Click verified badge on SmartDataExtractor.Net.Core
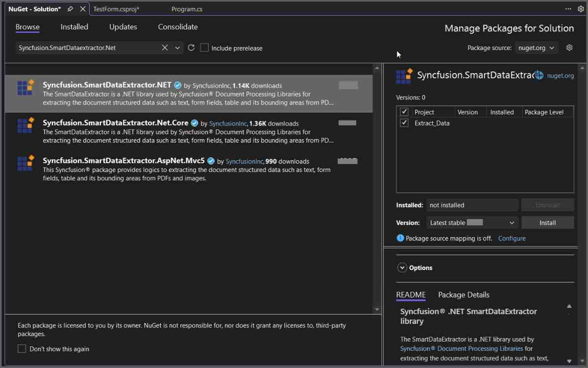 (195, 123)
